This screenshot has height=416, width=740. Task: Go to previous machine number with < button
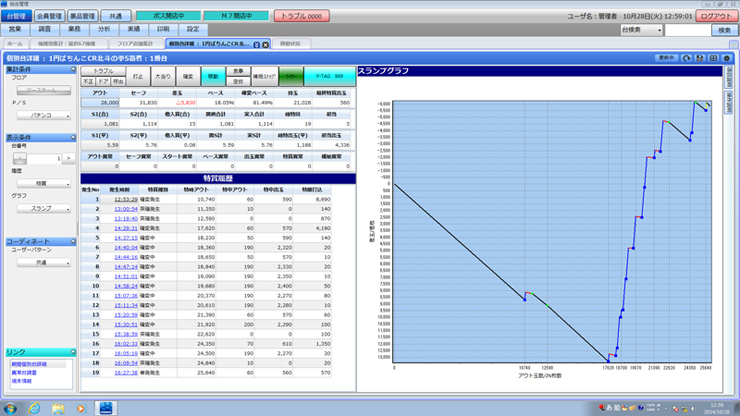click(20, 158)
